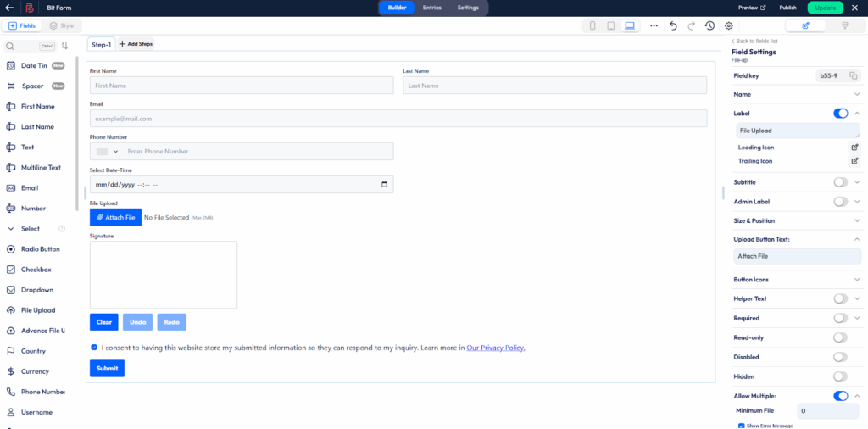Switch to the Builder tab
Screen dimensions: 868x429
point(397,8)
